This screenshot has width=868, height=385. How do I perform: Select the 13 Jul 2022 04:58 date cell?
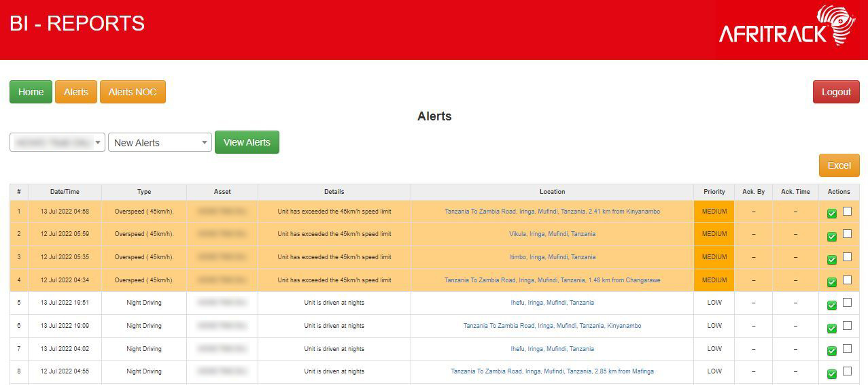65,212
